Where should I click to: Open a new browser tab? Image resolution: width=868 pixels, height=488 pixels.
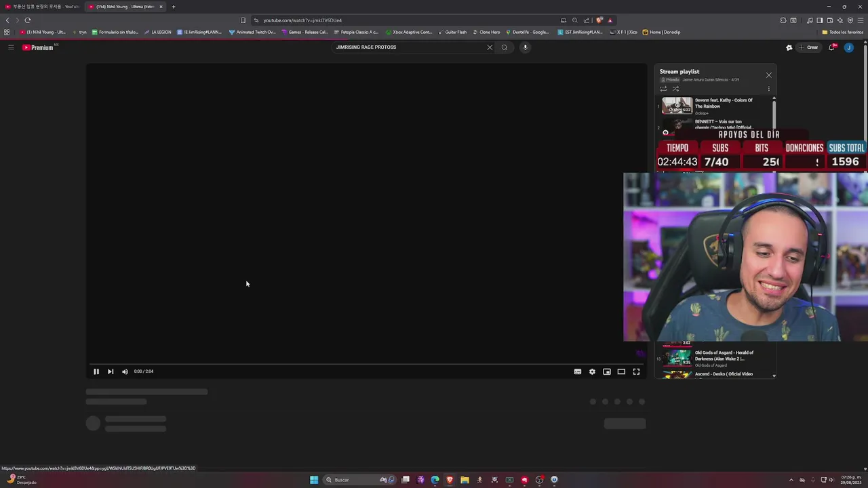click(174, 7)
